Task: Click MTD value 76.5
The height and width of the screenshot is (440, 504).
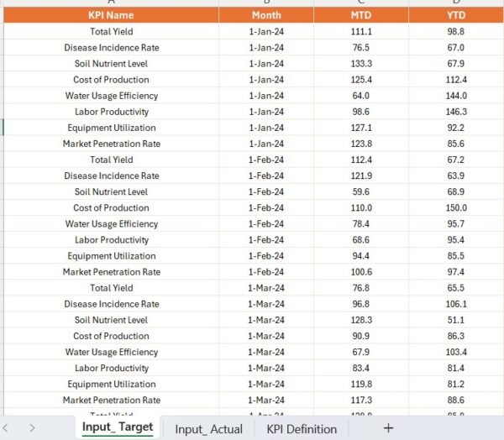Action: [x=361, y=48]
